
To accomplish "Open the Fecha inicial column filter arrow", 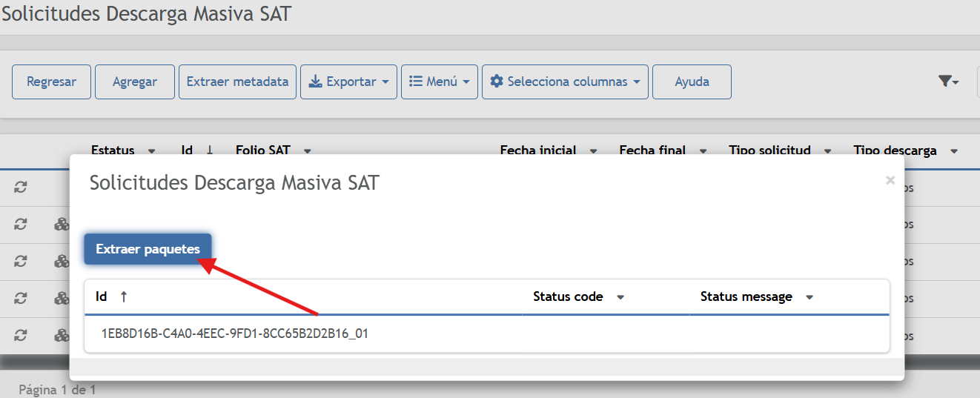I will tap(593, 150).
